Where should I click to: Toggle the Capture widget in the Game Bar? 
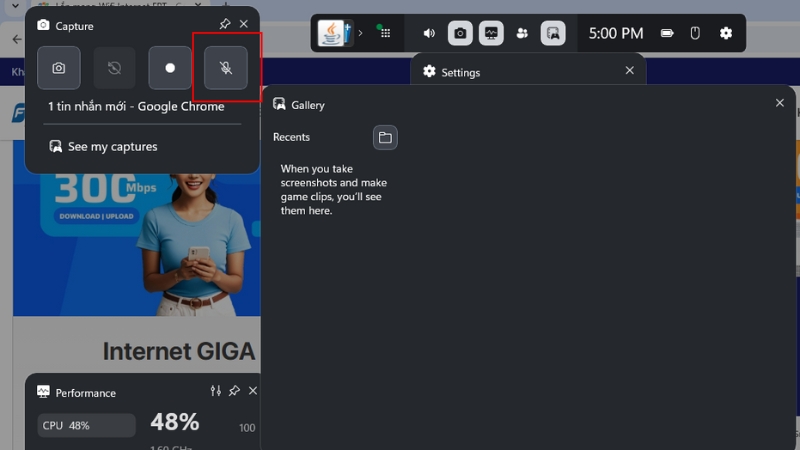coord(460,33)
